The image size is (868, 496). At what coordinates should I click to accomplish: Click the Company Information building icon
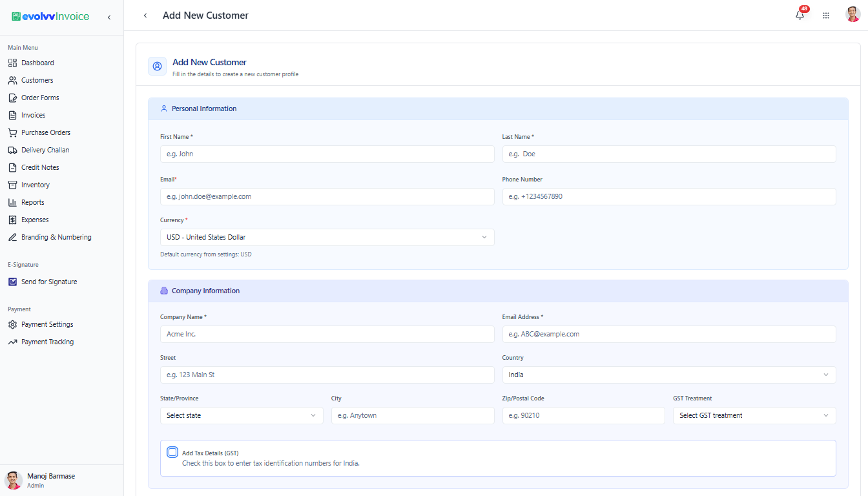[164, 291]
